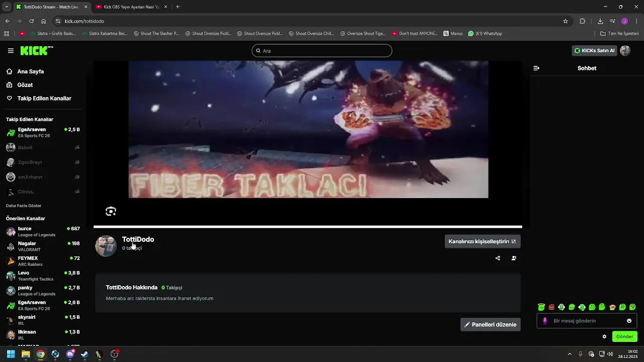
Task: Open offline channel ZgocBrayt
Action: [x=43, y=162]
